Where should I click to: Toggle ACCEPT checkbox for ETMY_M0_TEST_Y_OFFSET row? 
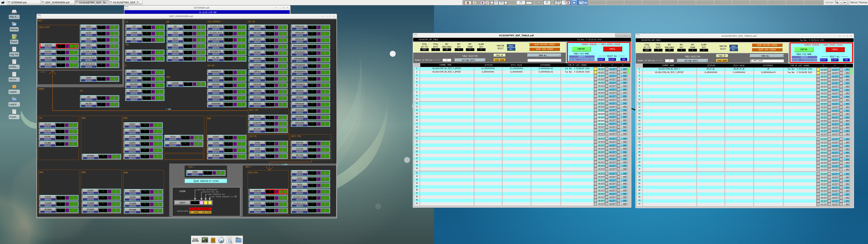click(607, 73)
